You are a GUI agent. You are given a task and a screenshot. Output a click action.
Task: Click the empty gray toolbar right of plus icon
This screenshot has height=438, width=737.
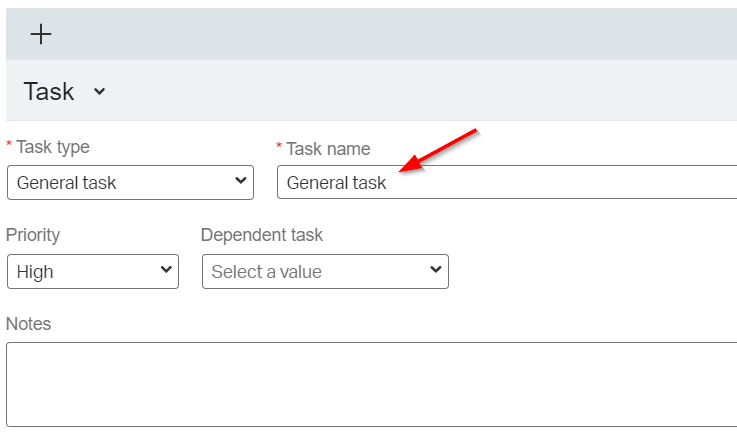point(400,34)
